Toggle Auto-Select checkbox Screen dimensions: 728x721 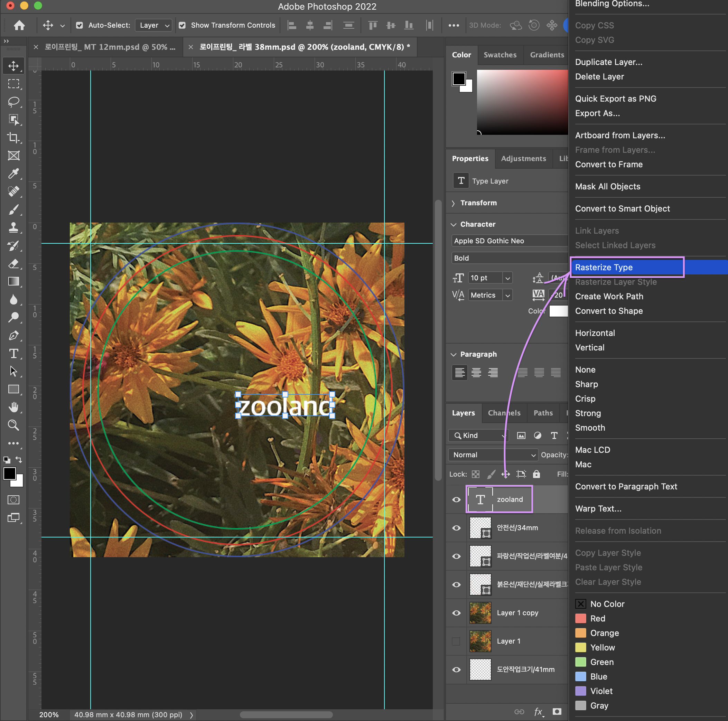coord(80,25)
